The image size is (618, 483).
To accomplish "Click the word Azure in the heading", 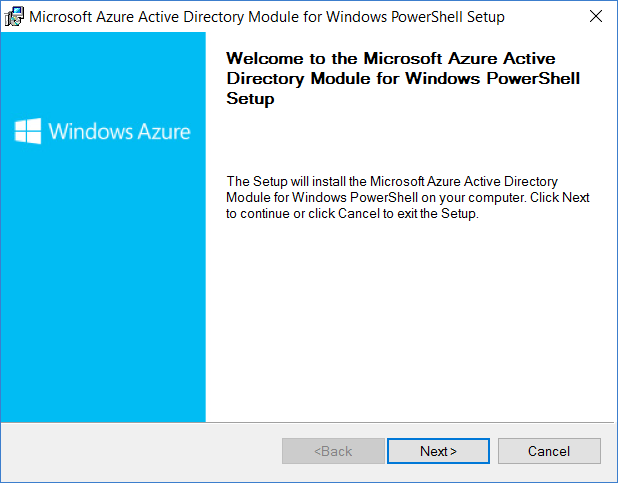I will 473,58.
